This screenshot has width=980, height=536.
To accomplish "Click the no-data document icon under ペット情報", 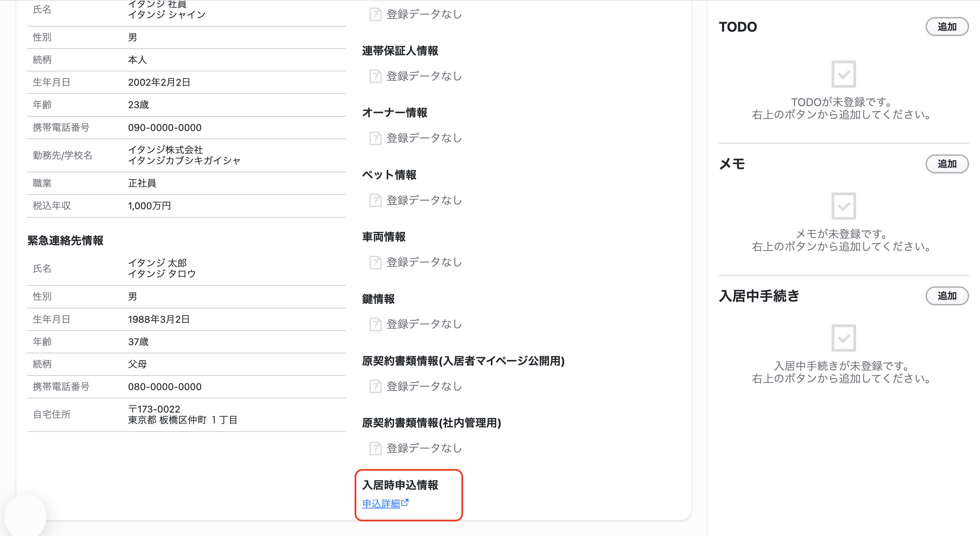I will (x=375, y=200).
